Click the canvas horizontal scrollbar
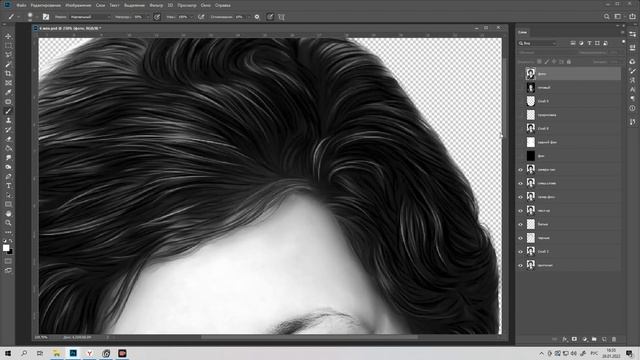The height and width of the screenshot is (360, 640). click(309, 338)
